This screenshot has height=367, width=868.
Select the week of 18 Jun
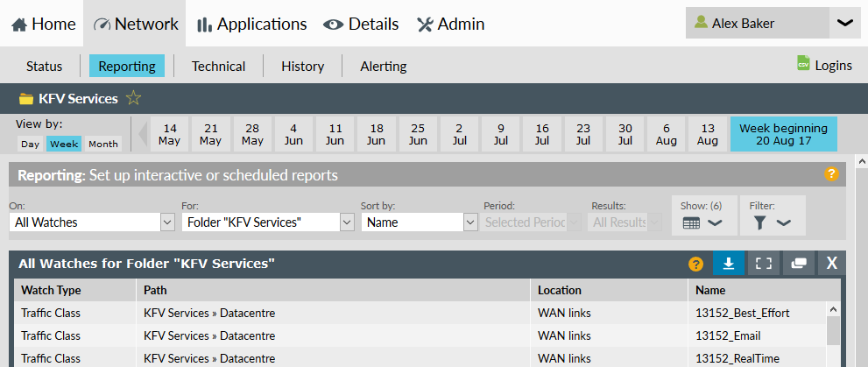[377, 134]
